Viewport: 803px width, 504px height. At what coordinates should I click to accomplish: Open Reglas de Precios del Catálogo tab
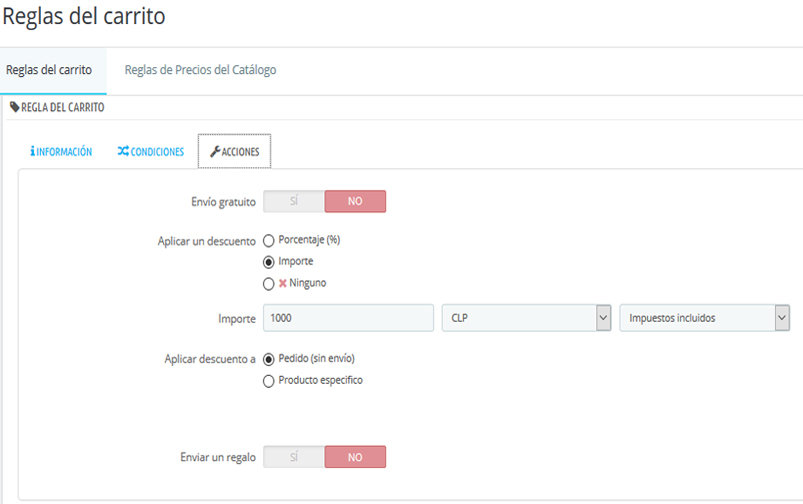point(200,70)
